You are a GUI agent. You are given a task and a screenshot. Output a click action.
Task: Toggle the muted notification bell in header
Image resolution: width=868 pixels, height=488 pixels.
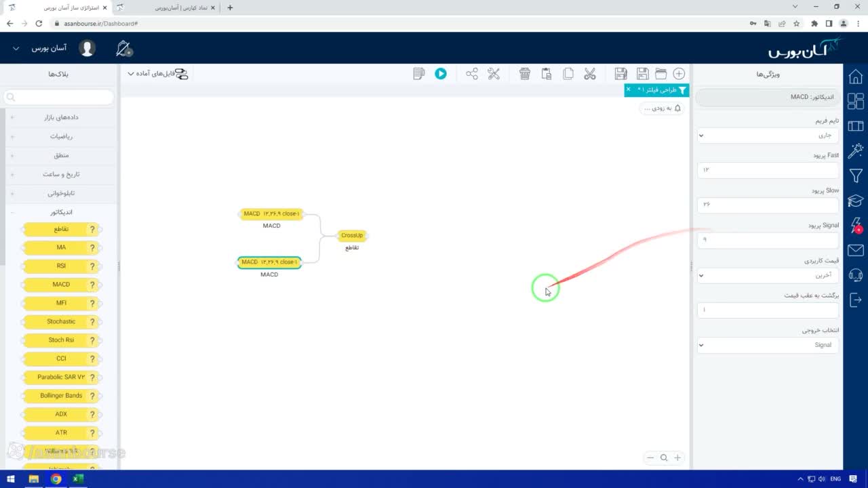tap(123, 48)
